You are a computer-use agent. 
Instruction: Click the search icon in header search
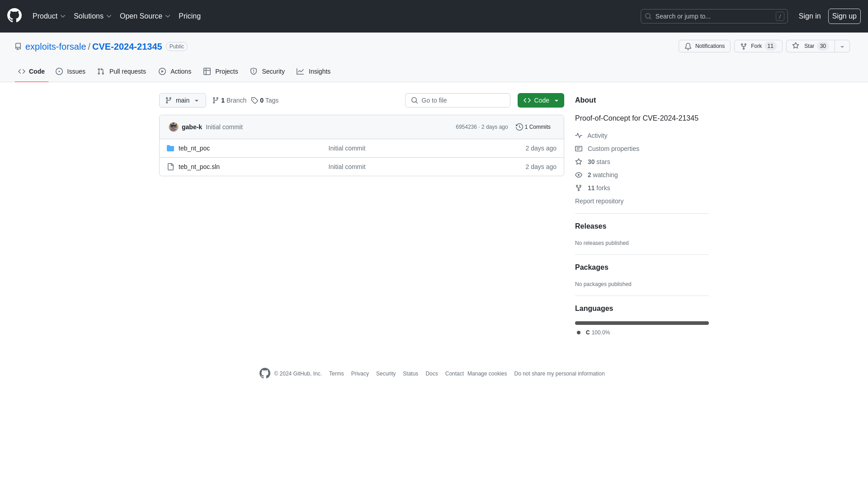tap(648, 16)
